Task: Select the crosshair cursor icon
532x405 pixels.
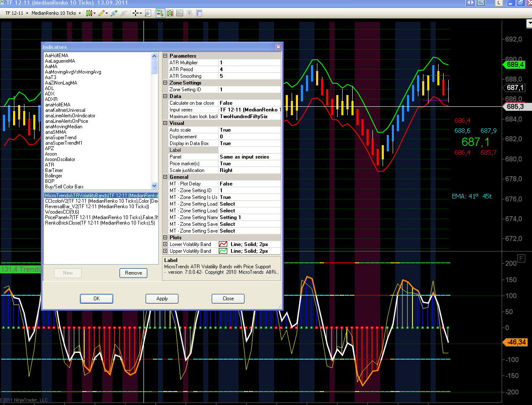Action: point(135,13)
